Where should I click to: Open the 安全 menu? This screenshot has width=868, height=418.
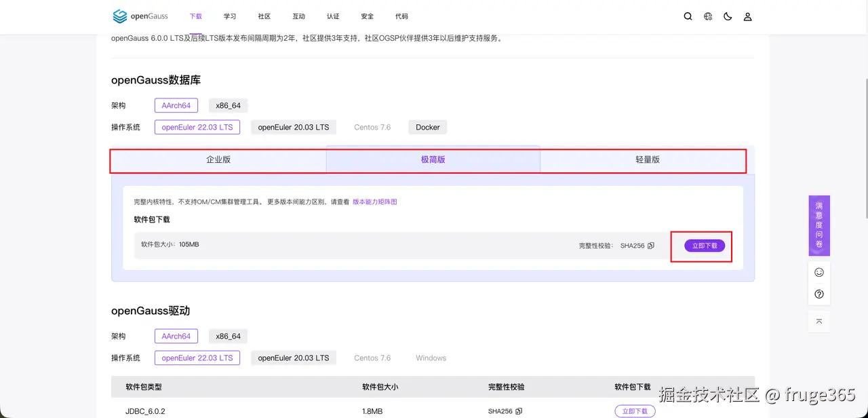pyautogui.click(x=368, y=16)
